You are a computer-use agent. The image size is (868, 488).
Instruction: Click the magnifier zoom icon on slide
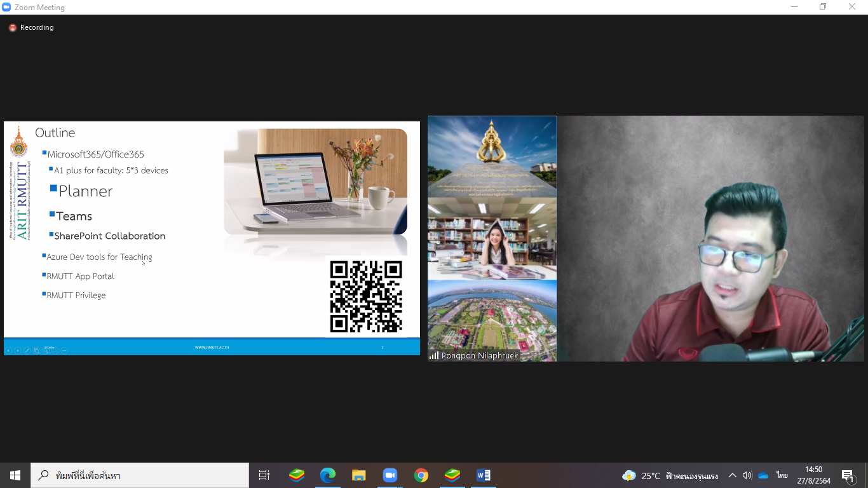pyautogui.click(x=46, y=350)
